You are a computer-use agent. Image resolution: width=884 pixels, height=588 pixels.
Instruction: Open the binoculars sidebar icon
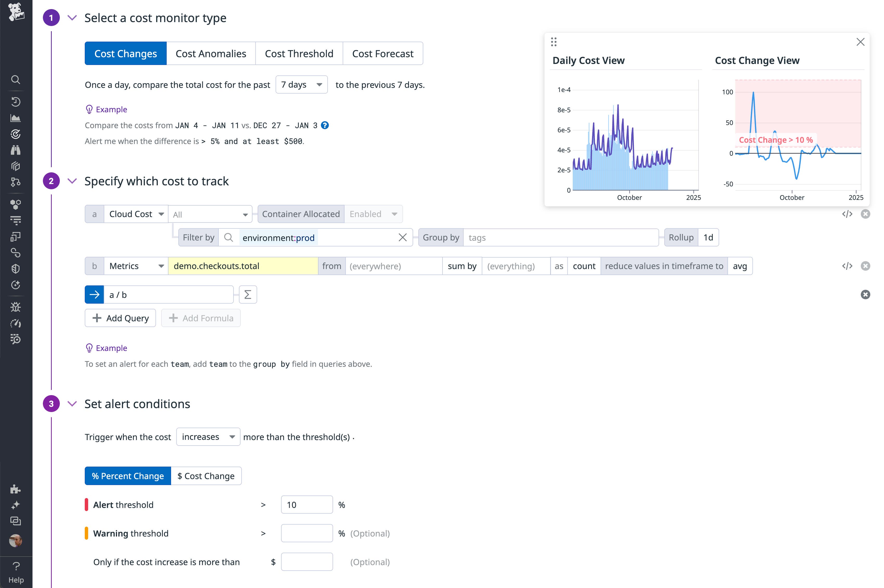15,150
